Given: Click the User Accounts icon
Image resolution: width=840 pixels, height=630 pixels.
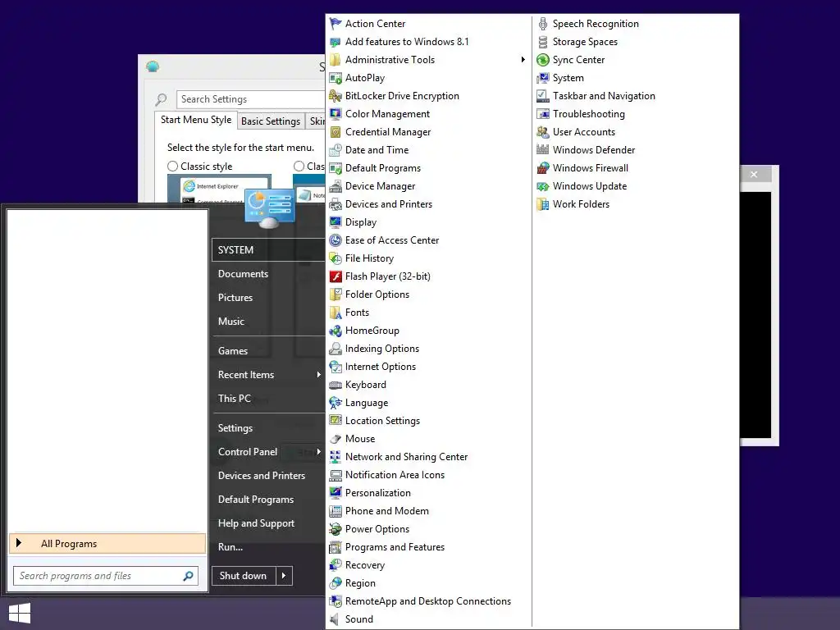Looking at the screenshot, I should coord(543,132).
